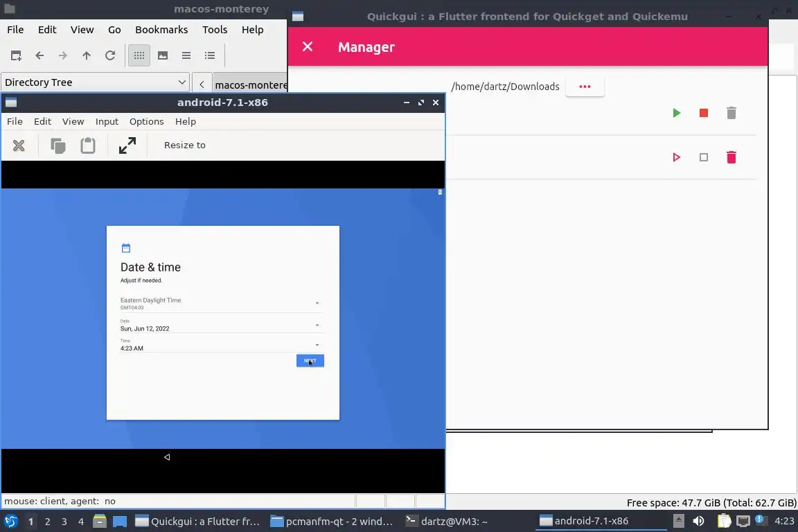Go forward in file manager toolbar
Viewport: 798px width, 532px height.
click(x=62, y=55)
